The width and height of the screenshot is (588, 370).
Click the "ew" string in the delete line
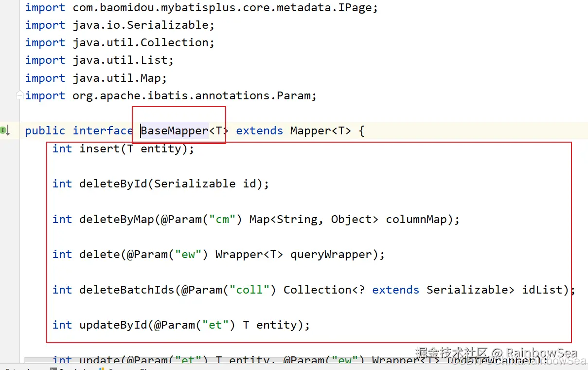tap(188, 254)
